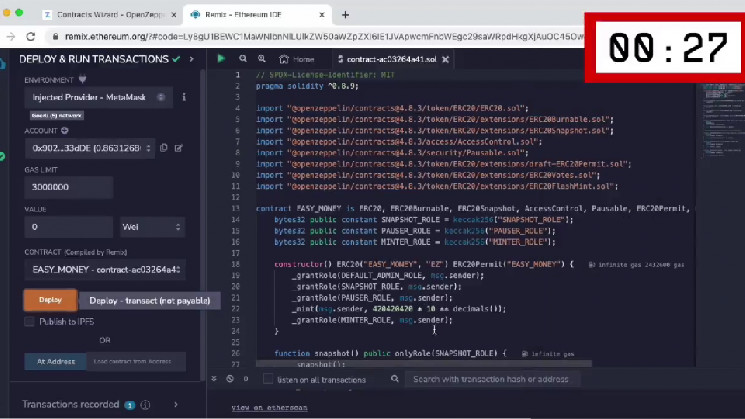Click the pragma solidity ^0.8.9 line
Image resolution: width=745 pixels, height=419 pixels.
pos(307,86)
